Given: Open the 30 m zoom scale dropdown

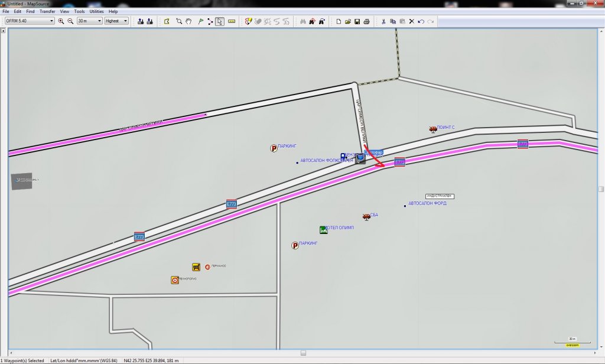Looking at the screenshot, I should point(99,21).
